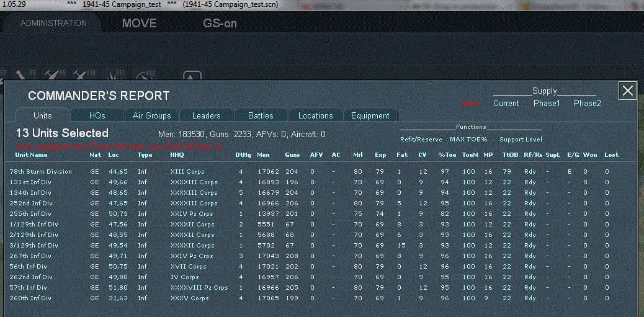Open the Air Groups tab

pyautogui.click(x=151, y=116)
